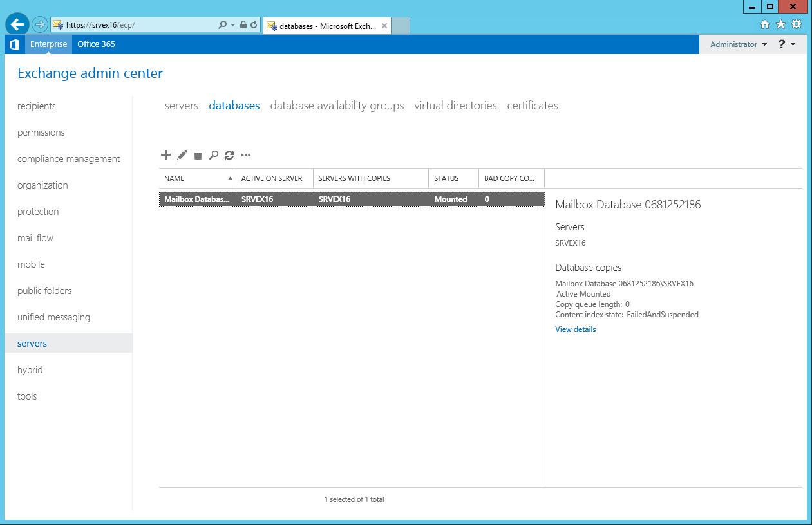
Task: Sort by SERVERS WITH COPIES column
Action: pyautogui.click(x=371, y=178)
